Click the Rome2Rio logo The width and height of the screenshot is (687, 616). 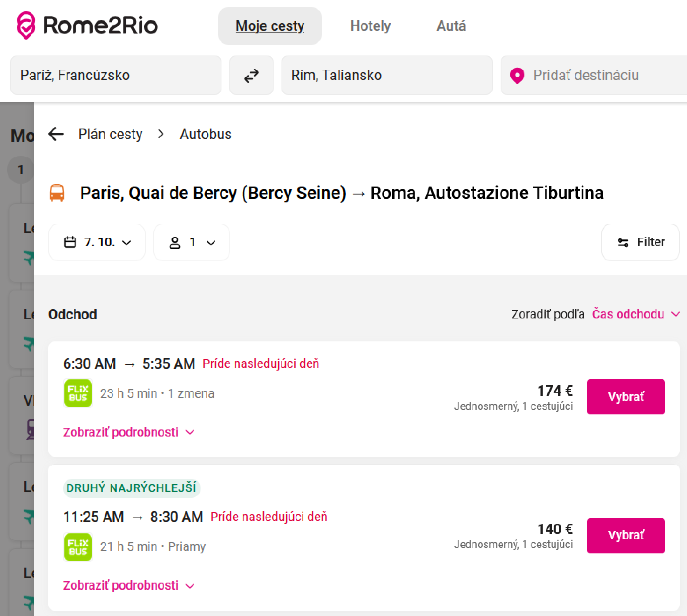(87, 26)
